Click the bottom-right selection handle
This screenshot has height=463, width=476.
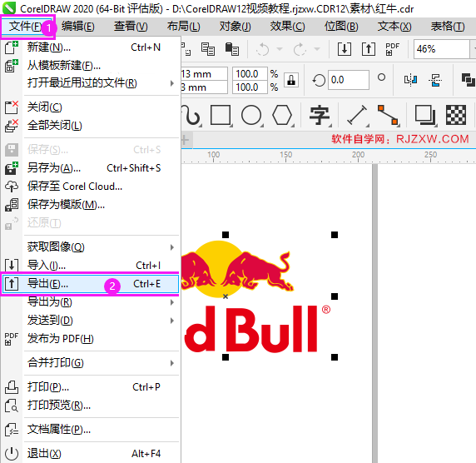(335, 357)
